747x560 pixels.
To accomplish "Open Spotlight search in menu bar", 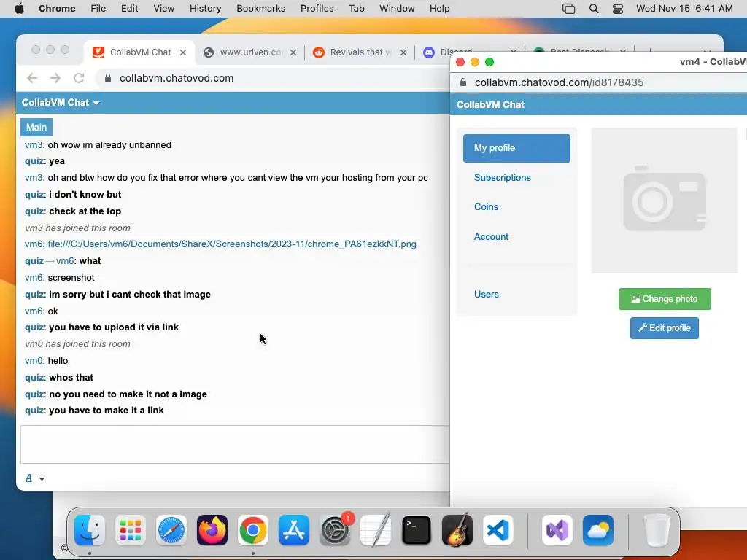I will [x=594, y=8].
